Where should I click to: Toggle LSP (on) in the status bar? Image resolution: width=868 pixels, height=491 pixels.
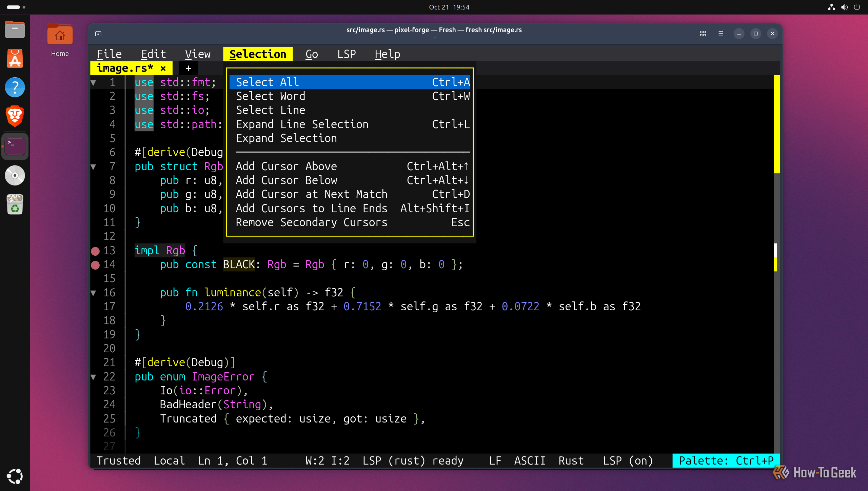click(628, 460)
